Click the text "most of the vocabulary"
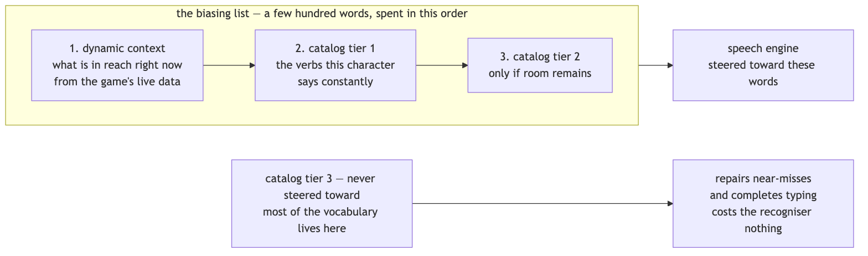This screenshot has height=256, width=868. (321, 212)
